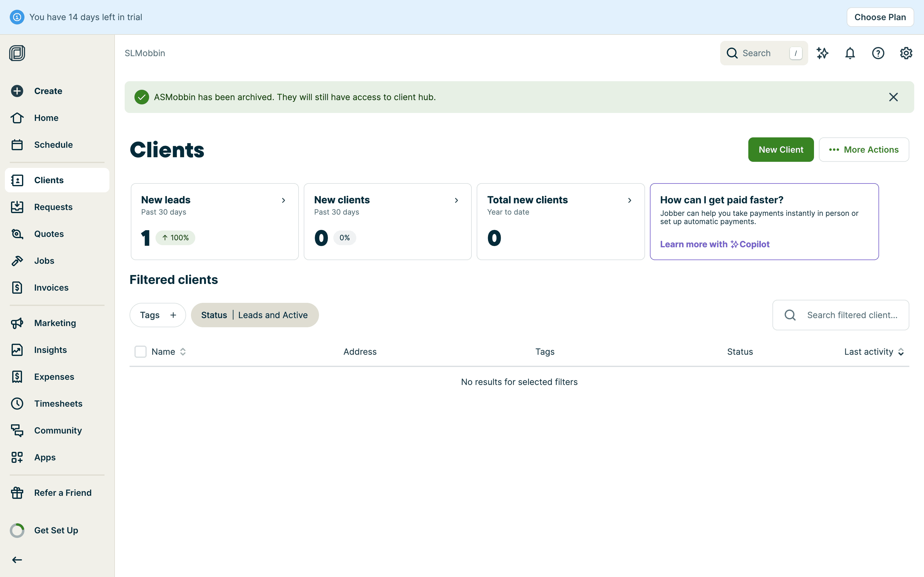Collapse the sidebar with the back arrow
Screen dimensions: 924x577
pyautogui.click(x=17, y=560)
